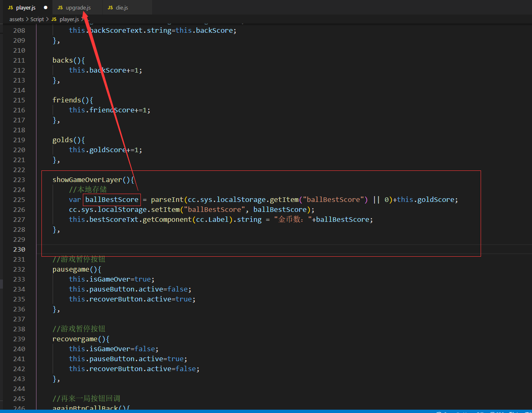The width and height of the screenshot is (532, 413).
Task: Click the comment "//游戏暂停按钮" on line 231
Action: (x=79, y=259)
